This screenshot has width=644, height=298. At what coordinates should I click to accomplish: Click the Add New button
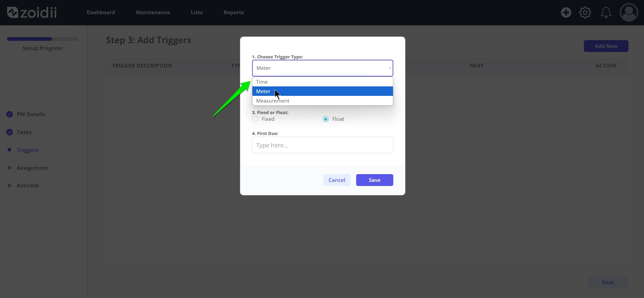(606, 46)
